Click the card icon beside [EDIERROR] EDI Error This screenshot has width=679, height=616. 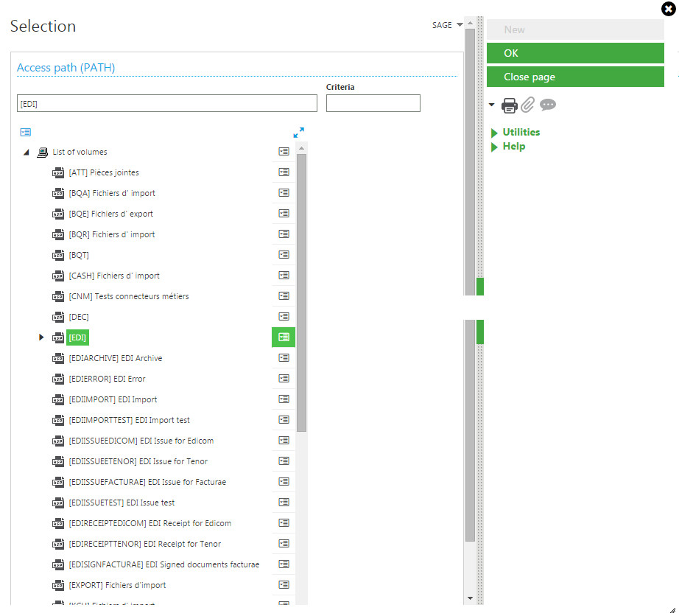[284, 379]
